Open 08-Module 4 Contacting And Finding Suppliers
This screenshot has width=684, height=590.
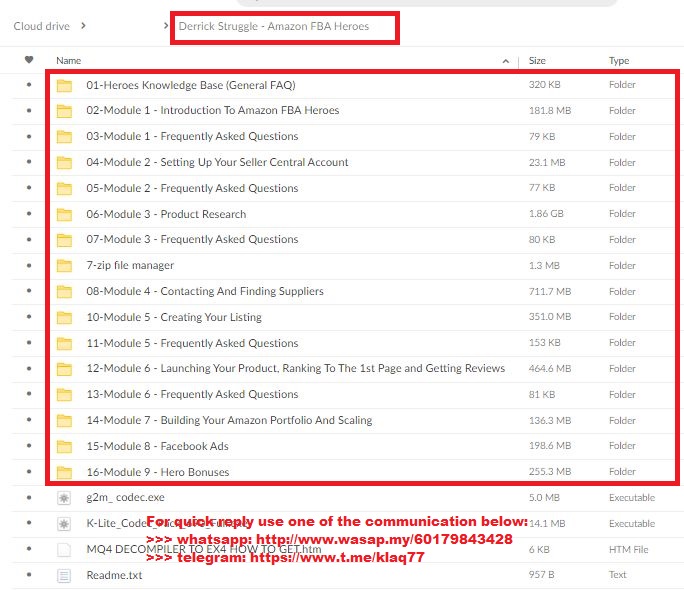205,291
